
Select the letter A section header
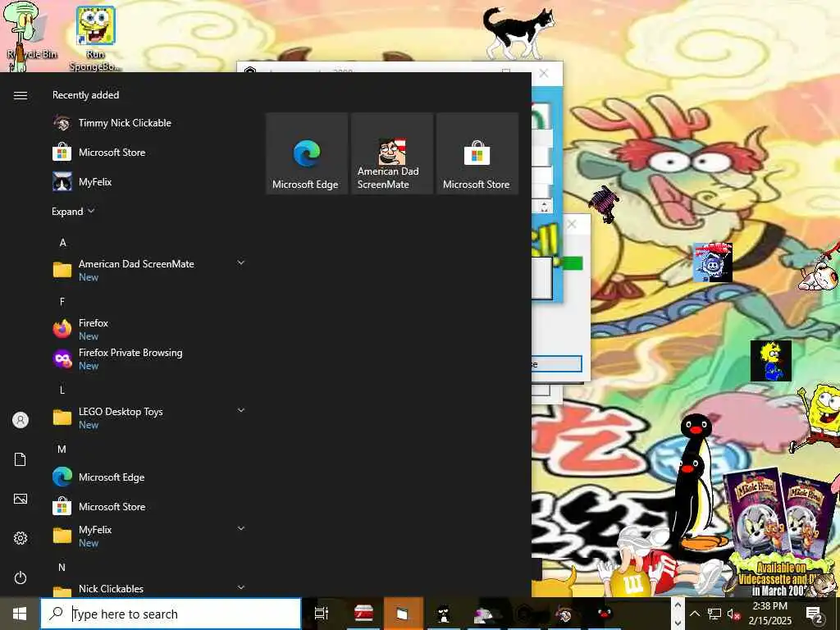[x=62, y=243]
